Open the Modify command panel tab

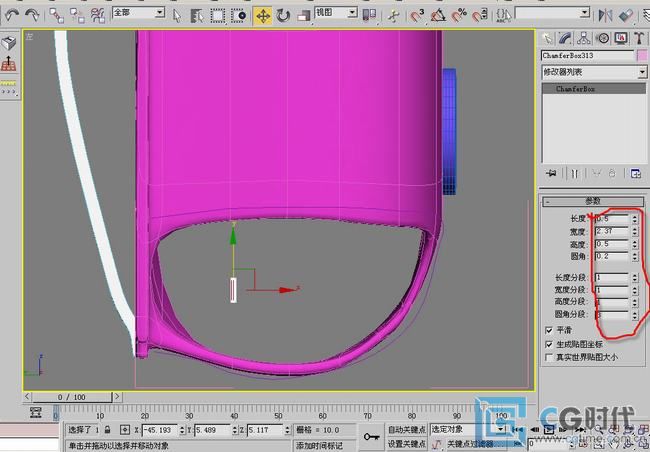pyautogui.click(x=565, y=38)
